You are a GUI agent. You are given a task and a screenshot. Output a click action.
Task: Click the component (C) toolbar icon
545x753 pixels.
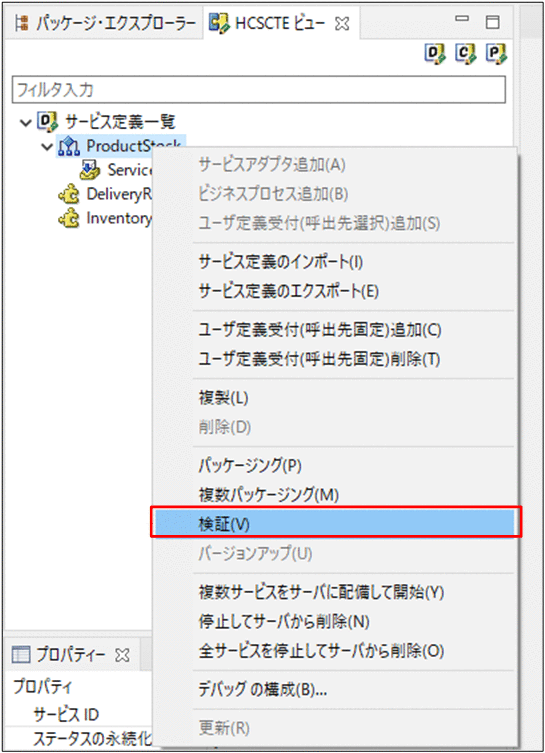pos(465,53)
